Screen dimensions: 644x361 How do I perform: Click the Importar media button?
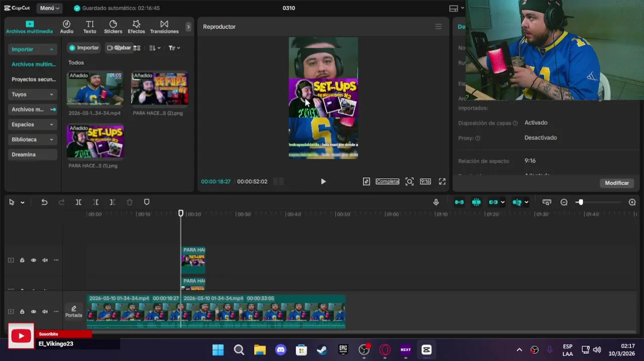84,48
